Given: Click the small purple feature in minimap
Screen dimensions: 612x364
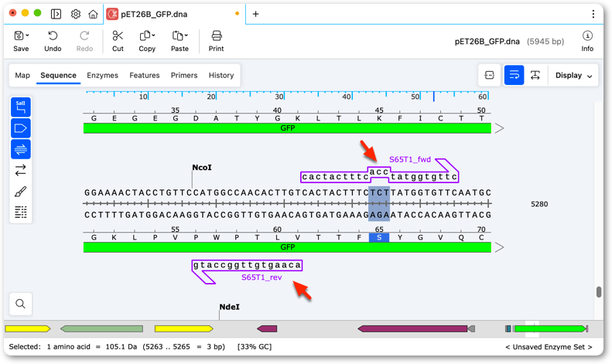Looking at the screenshot, I should (267, 329).
